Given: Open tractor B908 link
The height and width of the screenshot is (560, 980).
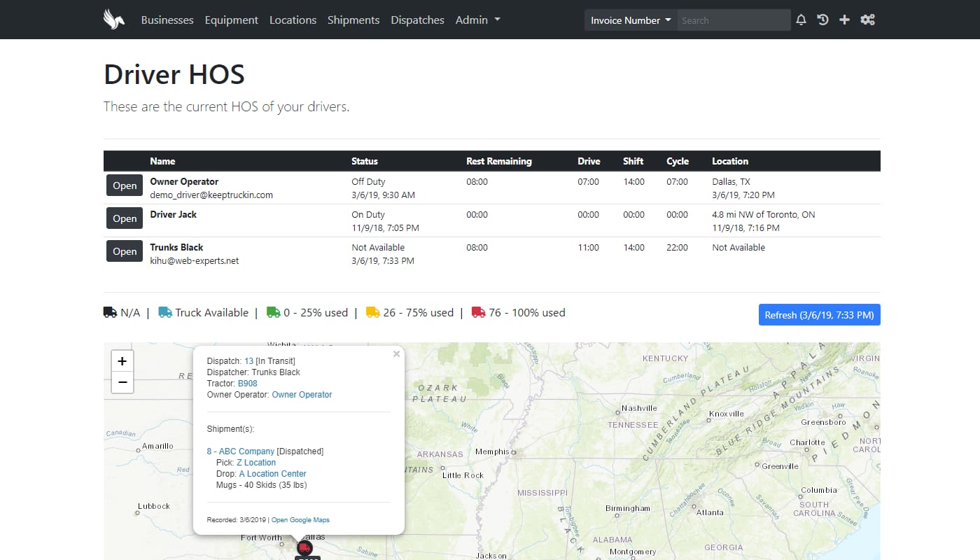Looking at the screenshot, I should pos(248,384).
